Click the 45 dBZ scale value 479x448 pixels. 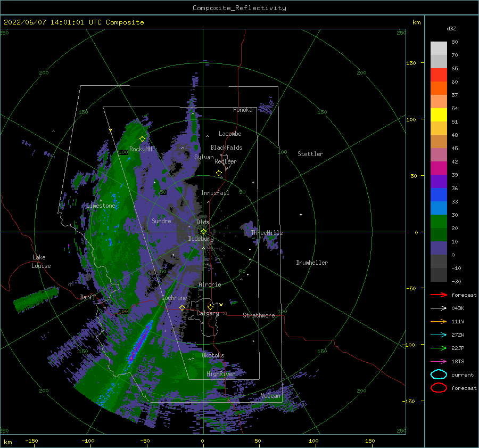tap(455, 148)
